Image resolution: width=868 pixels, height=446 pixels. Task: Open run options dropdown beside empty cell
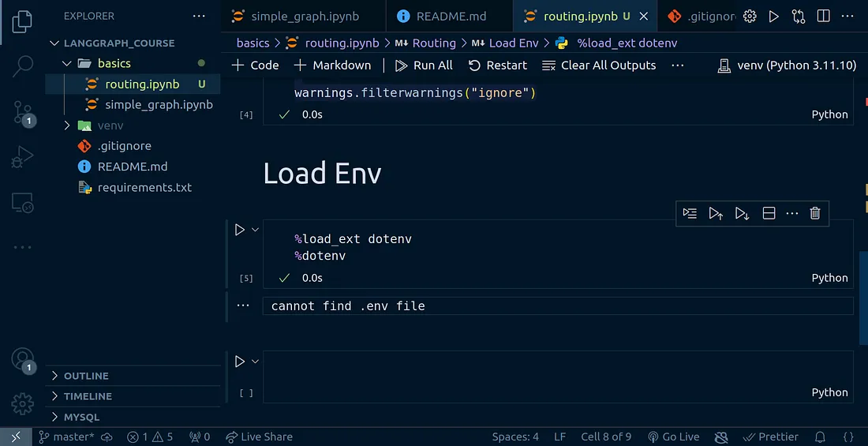click(x=255, y=362)
